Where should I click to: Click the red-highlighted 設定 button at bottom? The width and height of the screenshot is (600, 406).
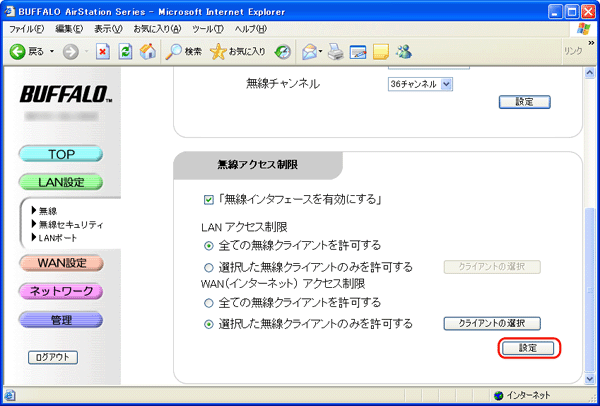pyautogui.click(x=527, y=347)
